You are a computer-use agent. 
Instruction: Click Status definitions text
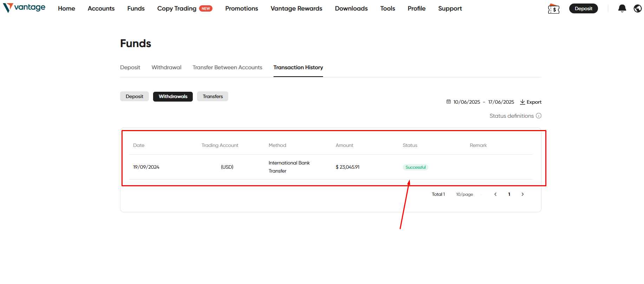[512, 116]
